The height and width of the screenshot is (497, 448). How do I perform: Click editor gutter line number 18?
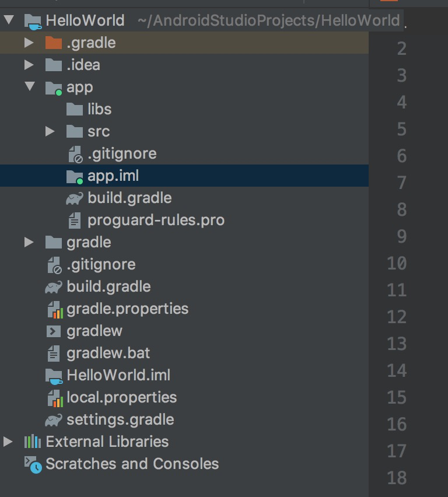[x=397, y=478]
